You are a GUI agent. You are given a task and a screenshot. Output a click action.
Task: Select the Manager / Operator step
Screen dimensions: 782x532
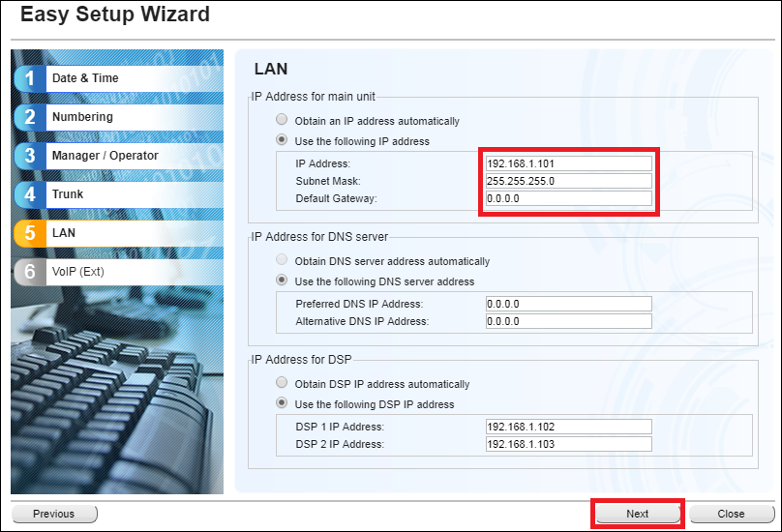119,156
